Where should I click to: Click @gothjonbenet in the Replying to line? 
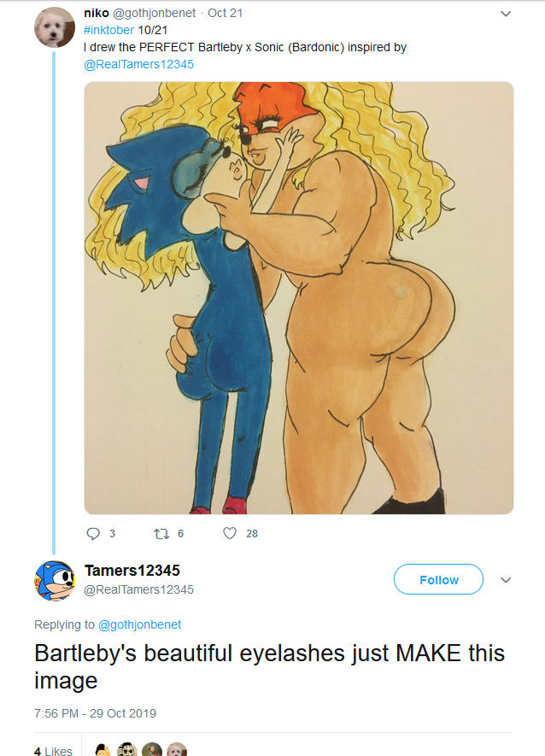(139, 624)
